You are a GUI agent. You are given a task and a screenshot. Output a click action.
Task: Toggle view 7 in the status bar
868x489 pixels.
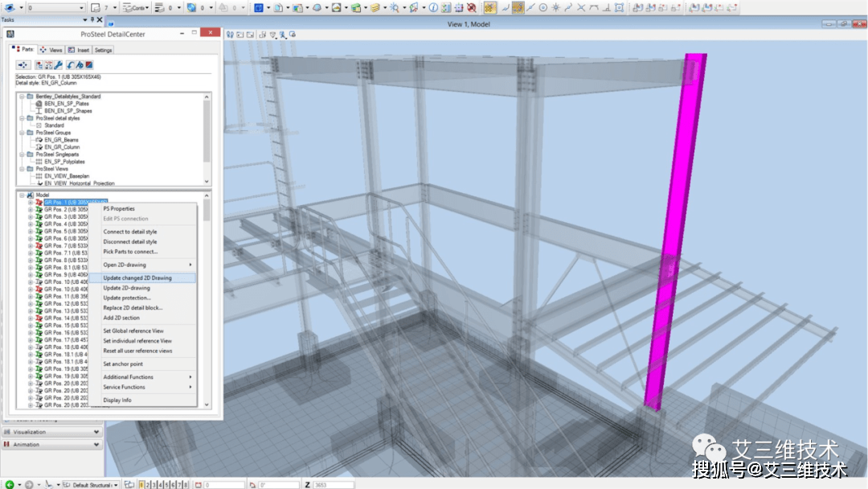(x=178, y=484)
